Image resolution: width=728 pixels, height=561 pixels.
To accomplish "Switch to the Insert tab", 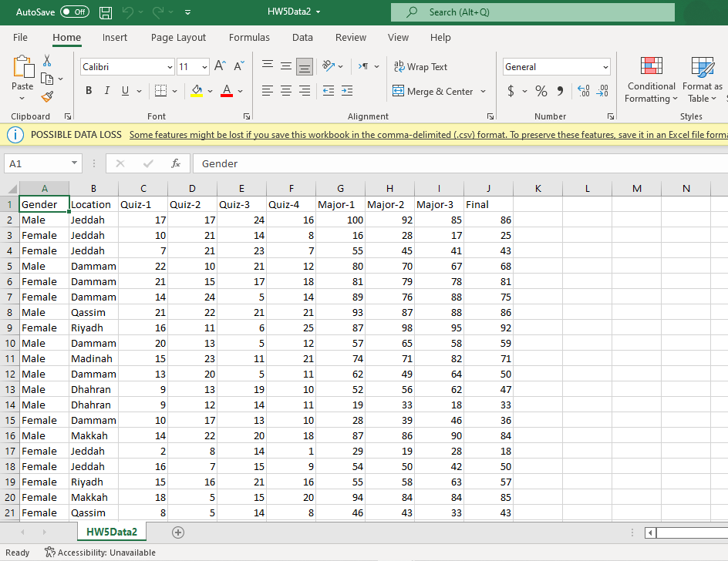I will click(115, 38).
